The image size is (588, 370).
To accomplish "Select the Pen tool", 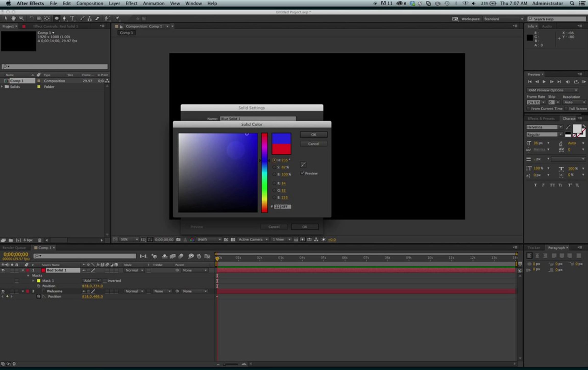I will coord(64,18).
